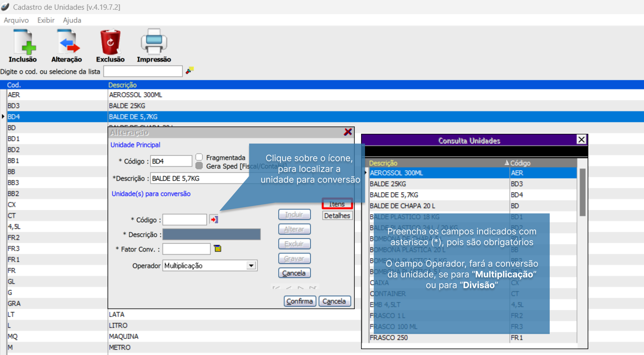
Task: Click the Impressão printer icon
Action: [154, 42]
